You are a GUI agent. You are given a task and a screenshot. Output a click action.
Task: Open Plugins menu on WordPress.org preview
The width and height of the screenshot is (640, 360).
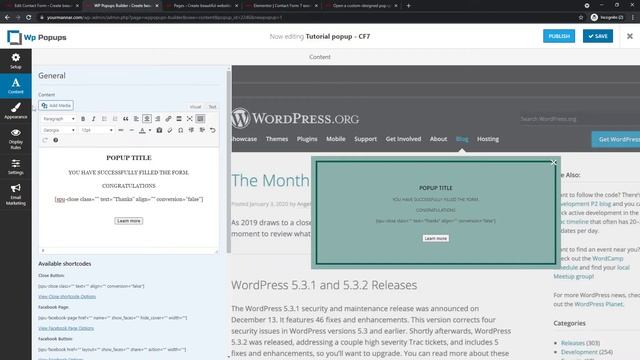coord(307,139)
